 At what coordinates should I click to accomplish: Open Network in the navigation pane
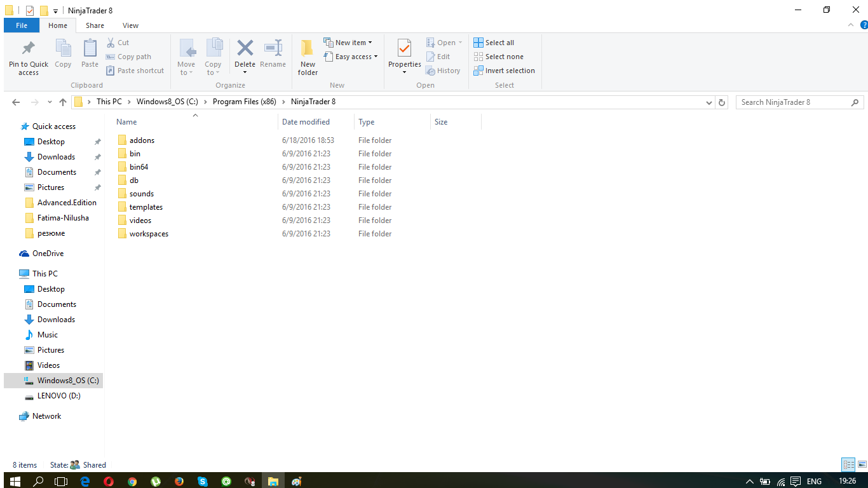(46, 416)
